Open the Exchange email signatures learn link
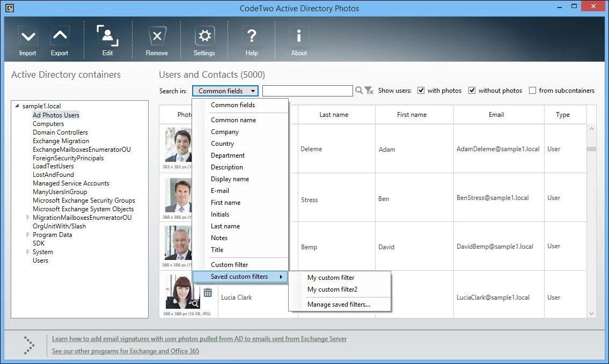The image size is (609, 364). pos(199,339)
